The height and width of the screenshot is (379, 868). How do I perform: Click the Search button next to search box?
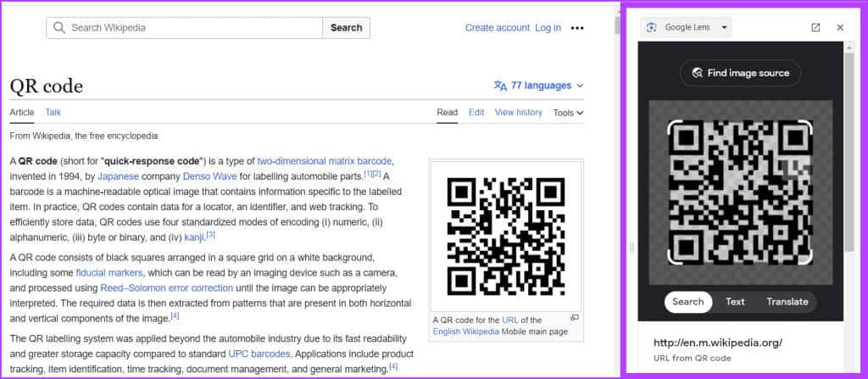click(x=346, y=28)
